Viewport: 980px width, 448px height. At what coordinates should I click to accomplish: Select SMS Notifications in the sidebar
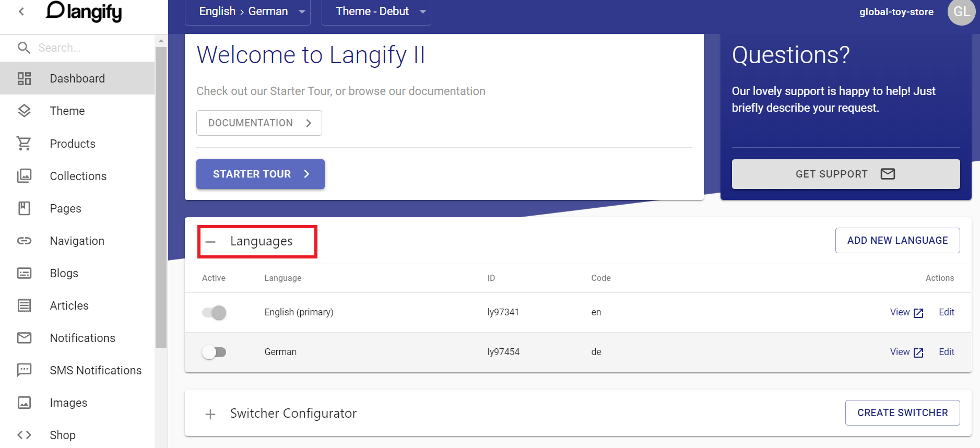[77, 370]
